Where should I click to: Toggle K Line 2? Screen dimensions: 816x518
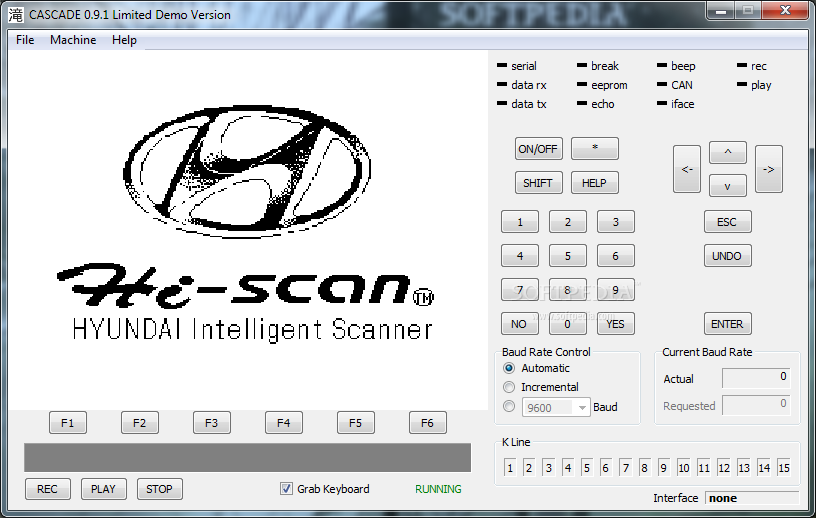pyautogui.click(x=529, y=468)
